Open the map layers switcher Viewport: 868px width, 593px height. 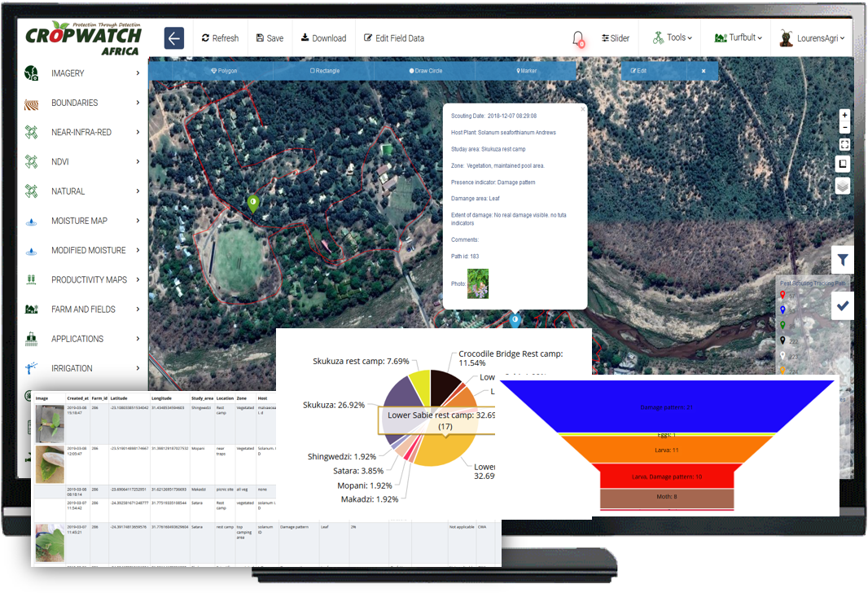[x=843, y=186]
